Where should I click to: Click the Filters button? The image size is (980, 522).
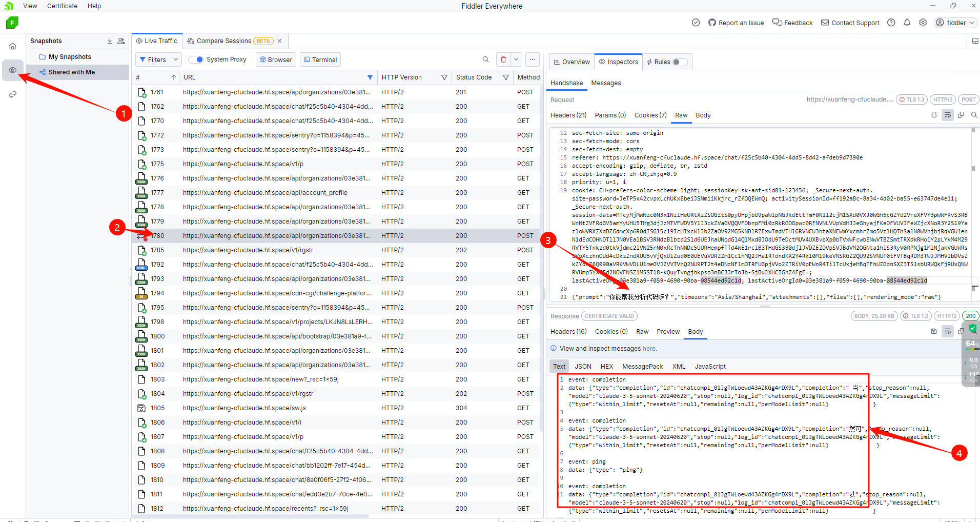pos(153,59)
